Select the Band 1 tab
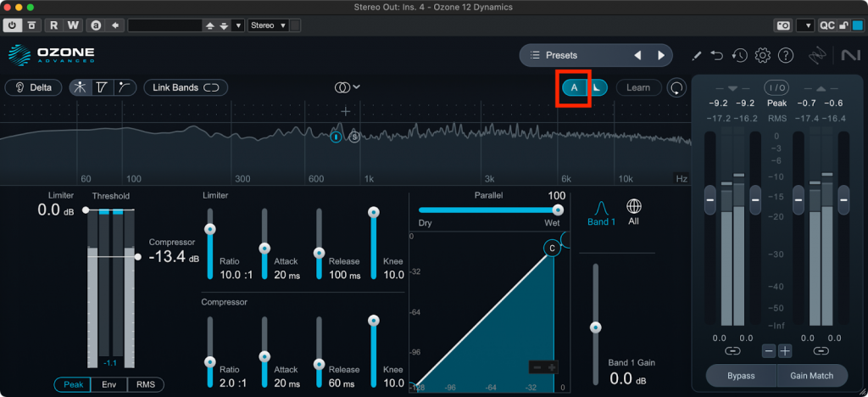 tap(600, 213)
